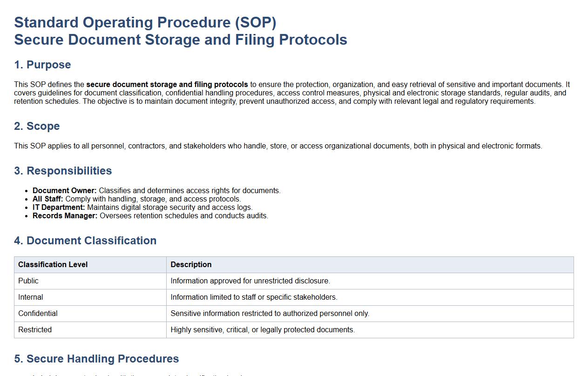Click the "Restricted" table cell
The width and height of the screenshot is (588, 376).
pos(35,330)
